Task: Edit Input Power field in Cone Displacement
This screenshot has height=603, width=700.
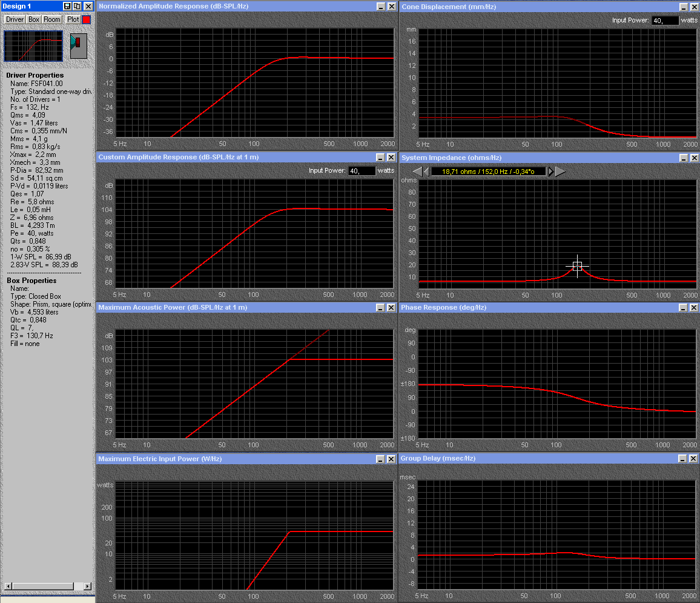Action: [665, 21]
